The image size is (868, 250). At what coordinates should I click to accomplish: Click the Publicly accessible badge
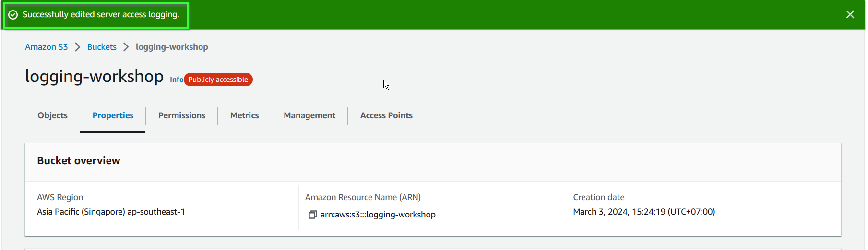[218, 80]
